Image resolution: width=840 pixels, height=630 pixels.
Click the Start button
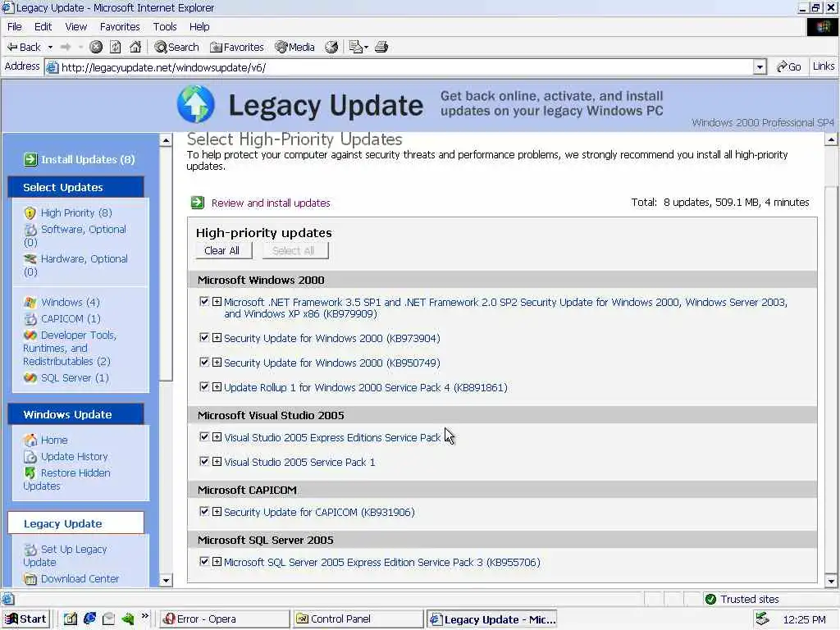click(25, 619)
